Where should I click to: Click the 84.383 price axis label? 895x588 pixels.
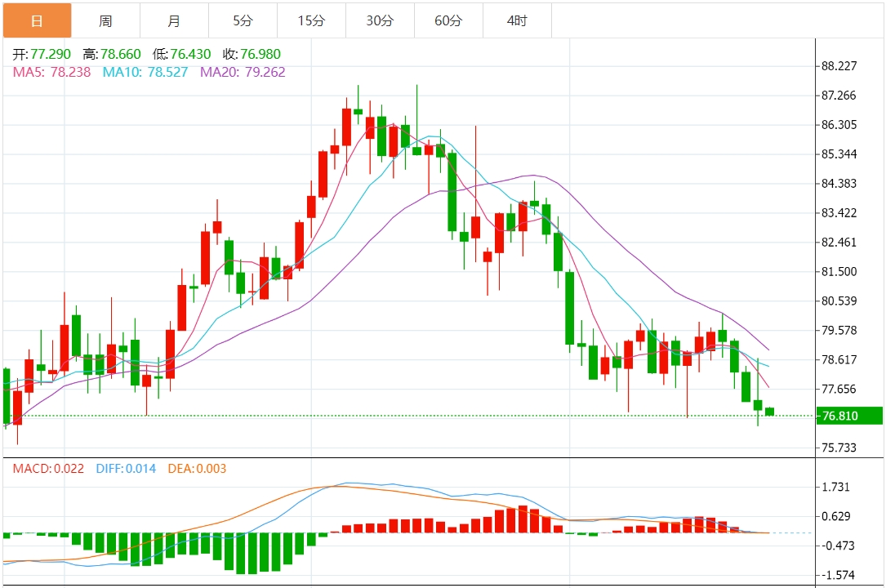click(839, 184)
